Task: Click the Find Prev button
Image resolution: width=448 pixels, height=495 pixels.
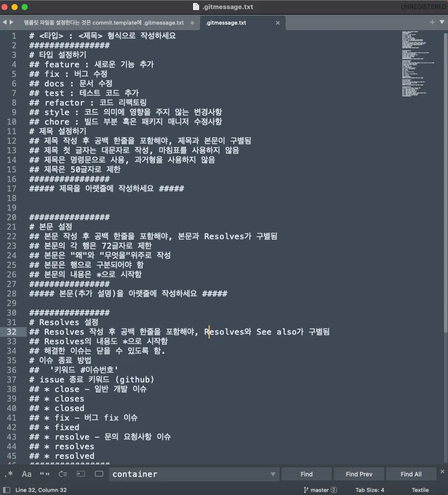Action: [x=359, y=474]
